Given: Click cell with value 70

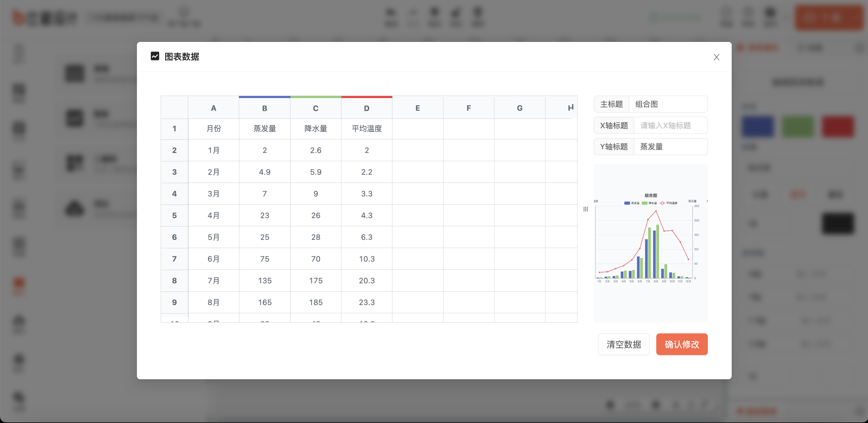Looking at the screenshot, I should click(315, 259).
